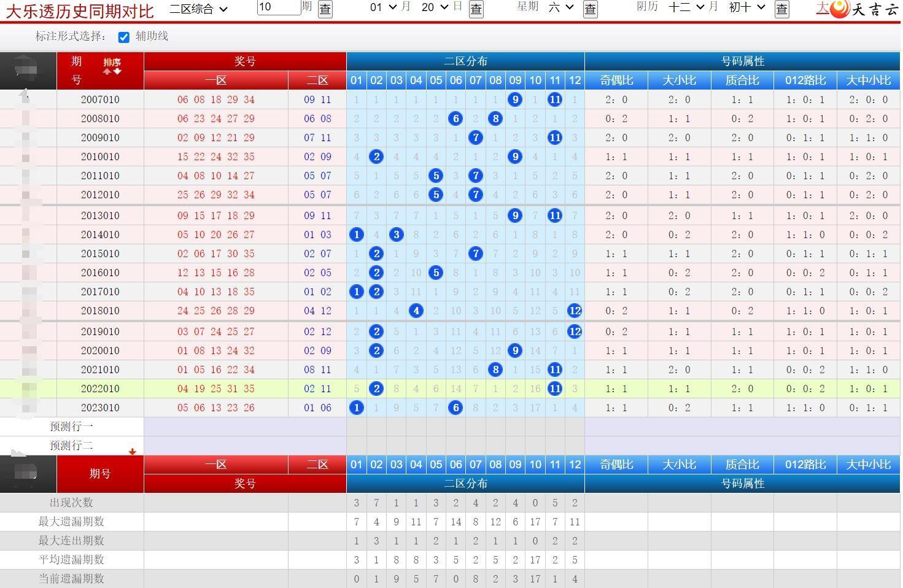Click the 012路比 header in top table
The height and width of the screenshot is (588, 903).
(805, 80)
